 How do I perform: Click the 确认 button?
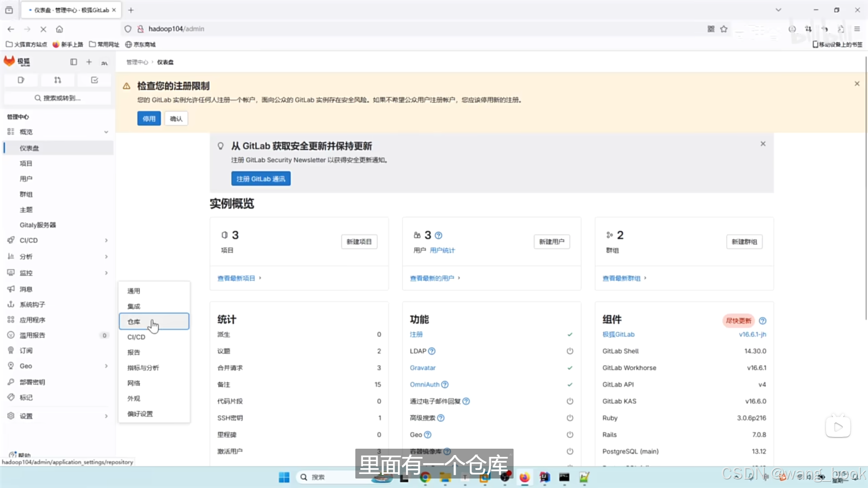[x=176, y=119]
